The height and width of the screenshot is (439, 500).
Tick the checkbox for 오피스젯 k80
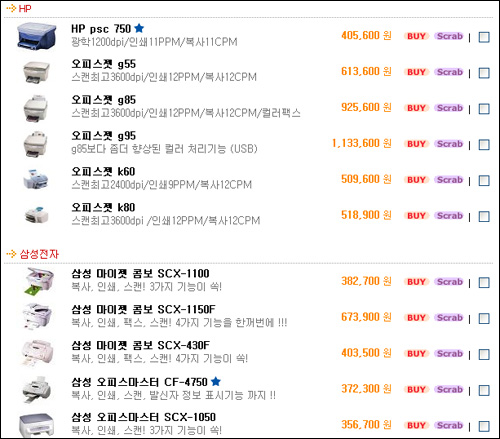484,216
